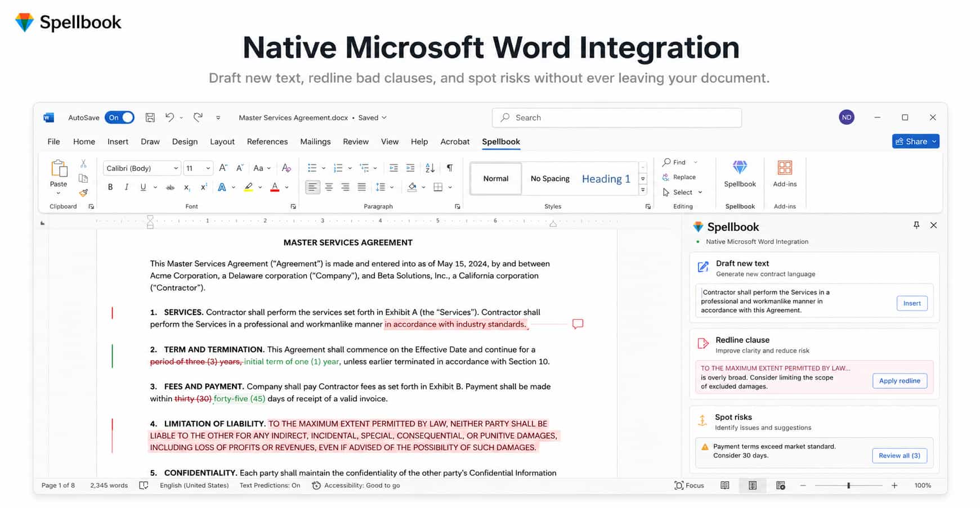The height and width of the screenshot is (508, 980).
Task: Click the Find tool
Action: click(674, 163)
